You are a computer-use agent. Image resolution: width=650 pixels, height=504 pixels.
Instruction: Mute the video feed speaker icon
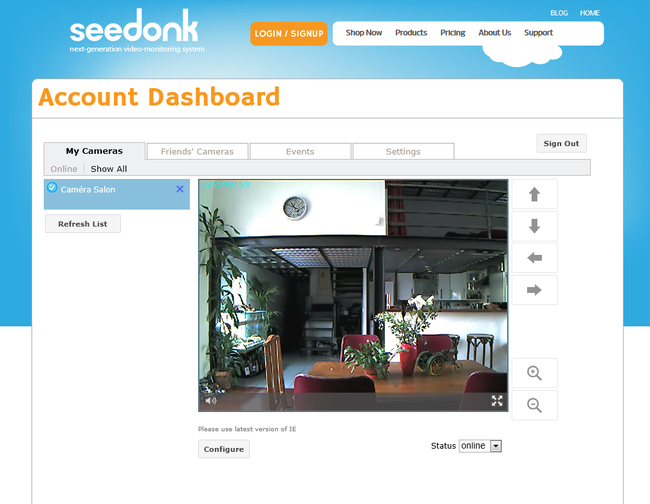[211, 400]
